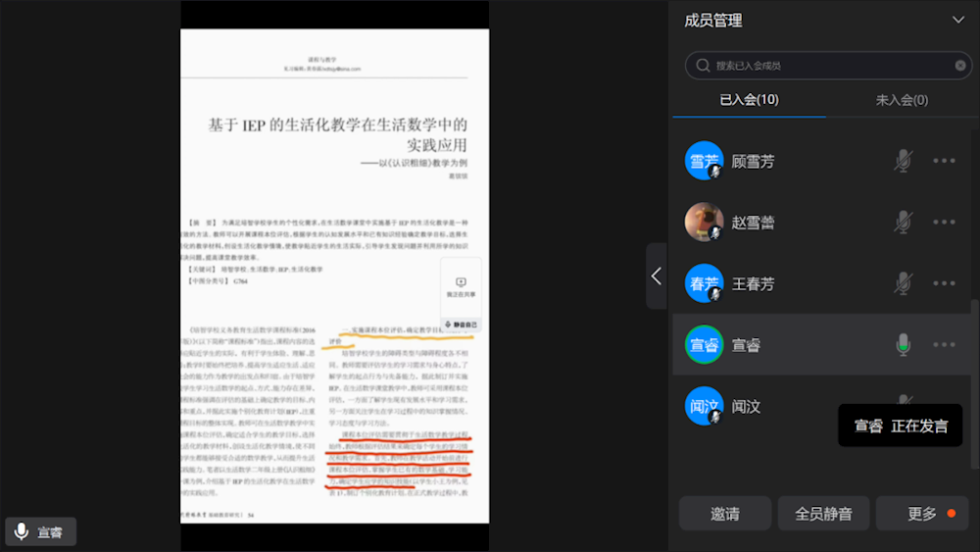Collapse the 成员管理 panel with chevron
The width and height of the screenshot is (980, 552).
click(x=957, y=20)
